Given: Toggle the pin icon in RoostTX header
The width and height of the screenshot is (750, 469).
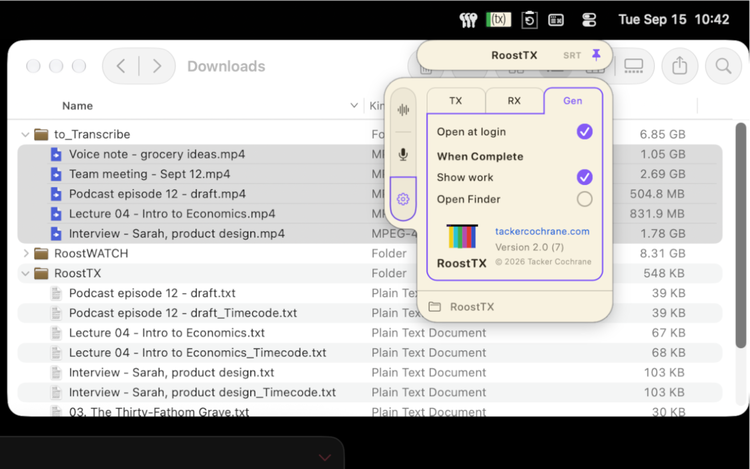Looking at the screenshot, I should [596, 55].
